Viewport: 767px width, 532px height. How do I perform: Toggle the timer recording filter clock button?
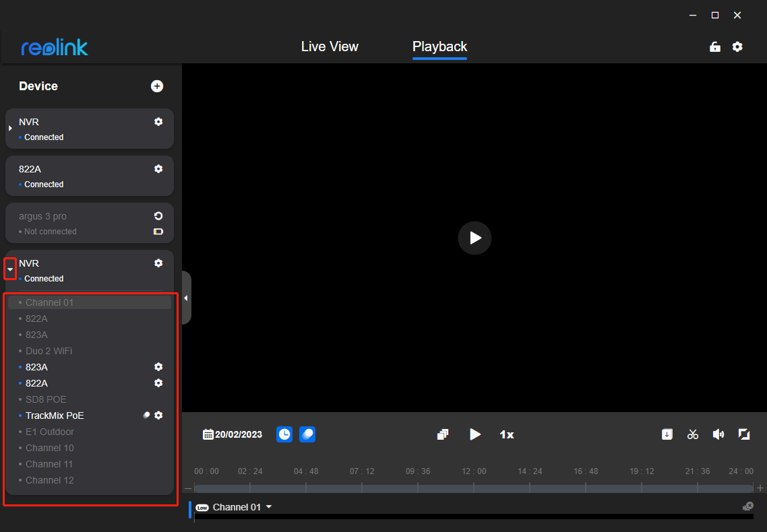[x=284, y=434]
